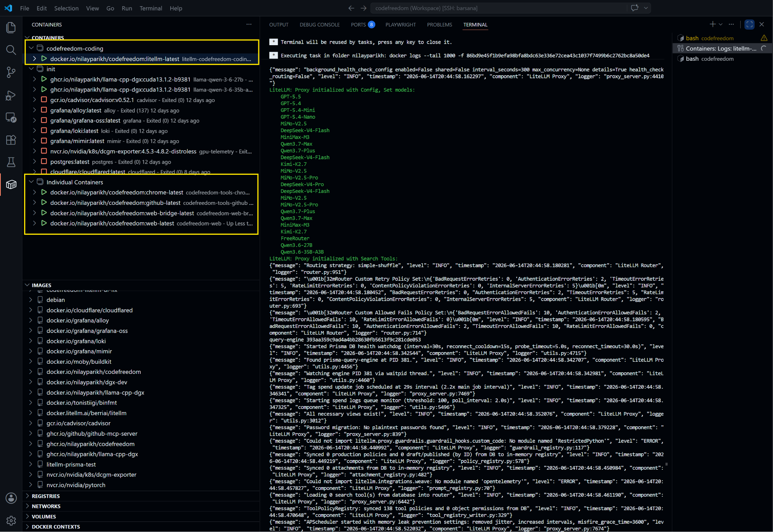
Task: Click the running icon of the litellm-latest container
Action: pos(44,59)
